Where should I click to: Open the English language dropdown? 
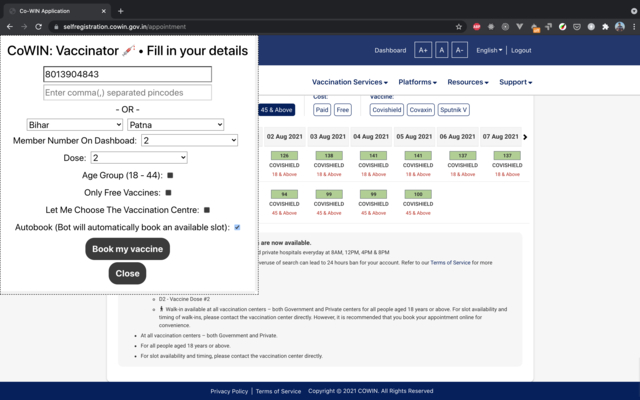pos(489,50)
